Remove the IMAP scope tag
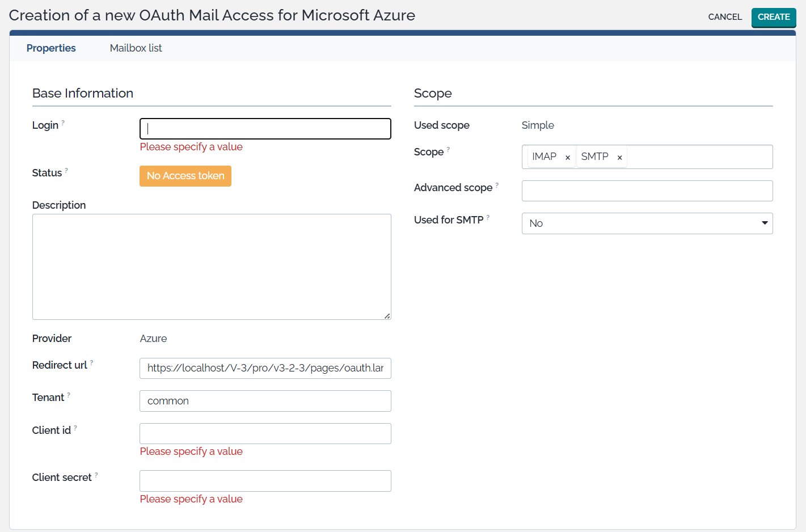Viewport: 806px width, 532px height. click(x=567, y=158)
